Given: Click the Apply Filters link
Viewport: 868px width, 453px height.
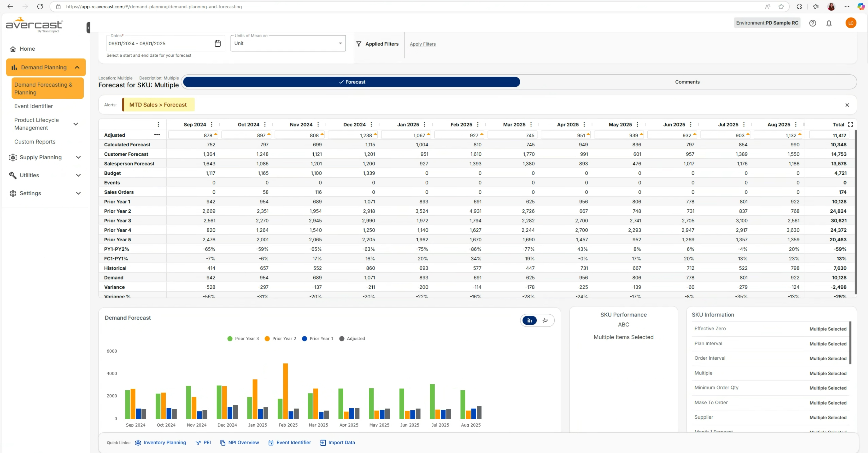Looking at the screenshot, I should 422,44.
